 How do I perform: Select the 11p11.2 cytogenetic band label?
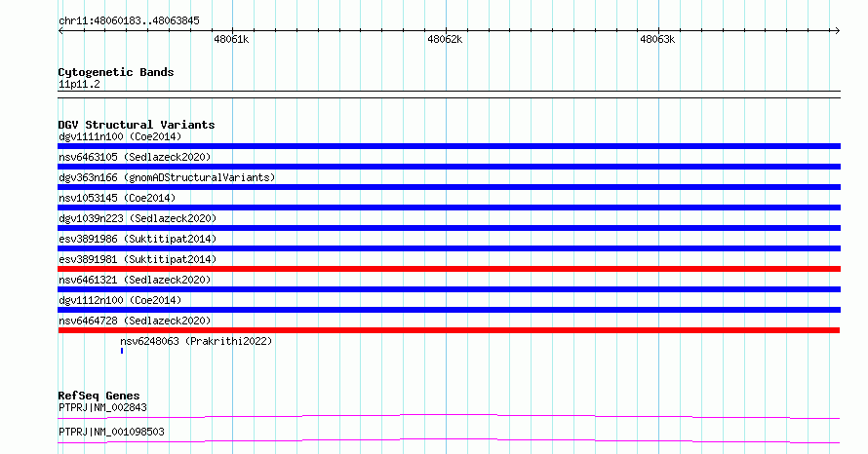click(79, 84)
